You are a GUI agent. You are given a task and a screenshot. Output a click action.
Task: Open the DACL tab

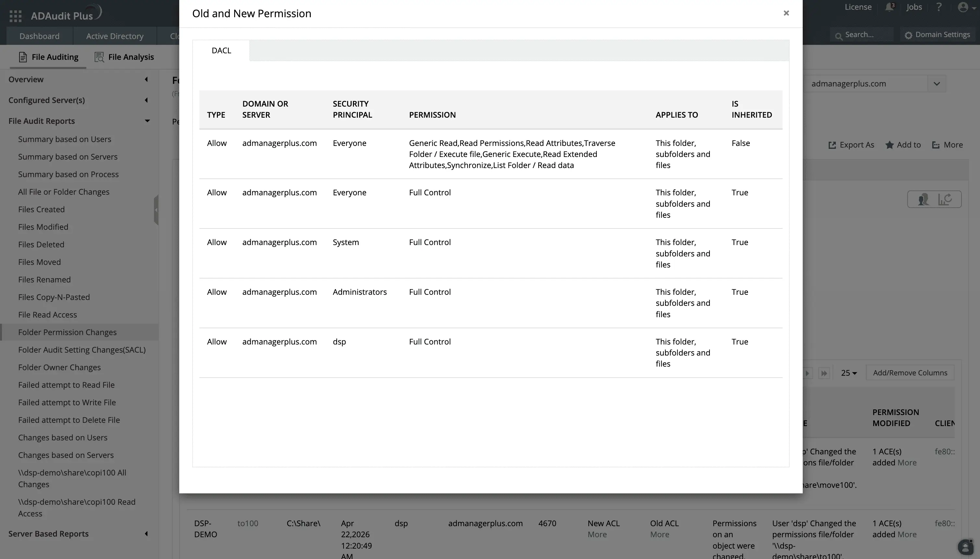[x=221, y=50]
